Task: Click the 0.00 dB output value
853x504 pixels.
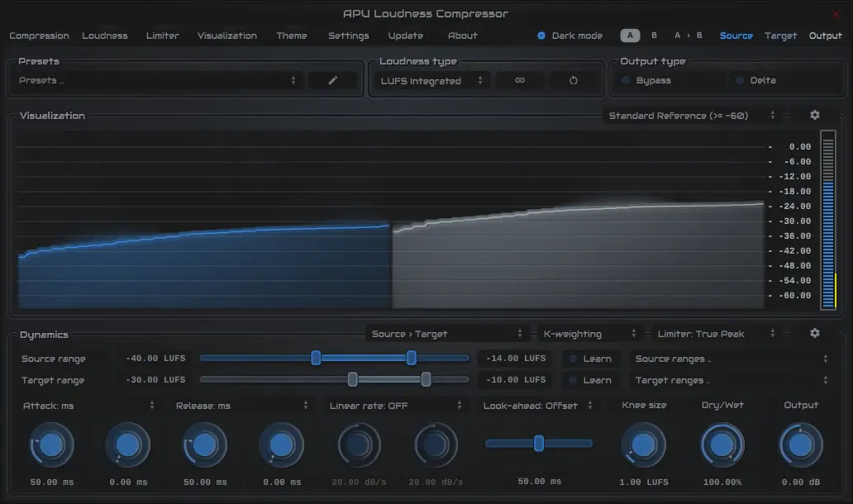Action: [800, 483]
